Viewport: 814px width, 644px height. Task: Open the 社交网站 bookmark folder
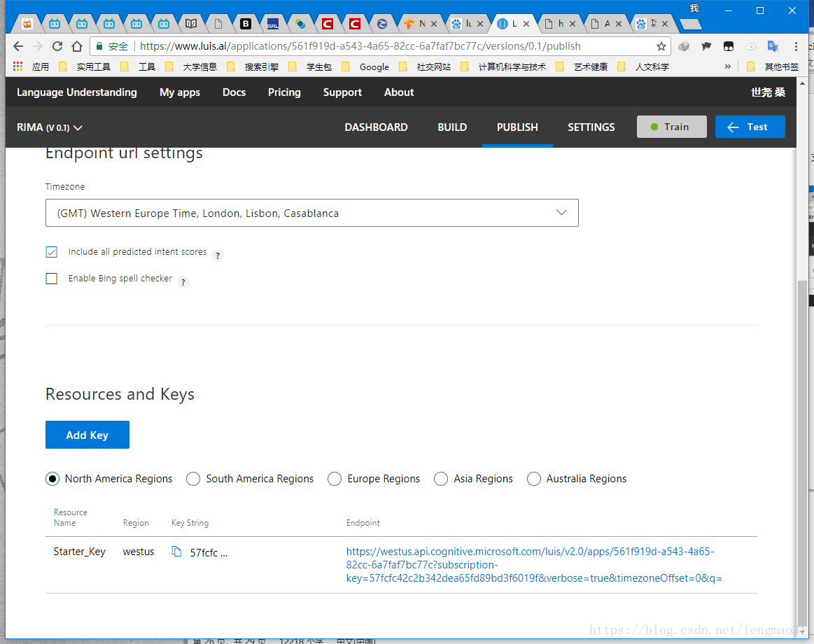(x=425, y=66)
